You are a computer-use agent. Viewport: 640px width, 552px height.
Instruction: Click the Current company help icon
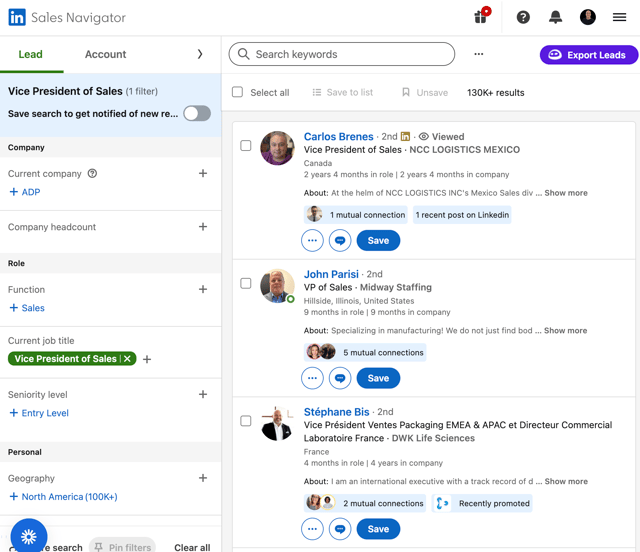(x=93, y=174)
